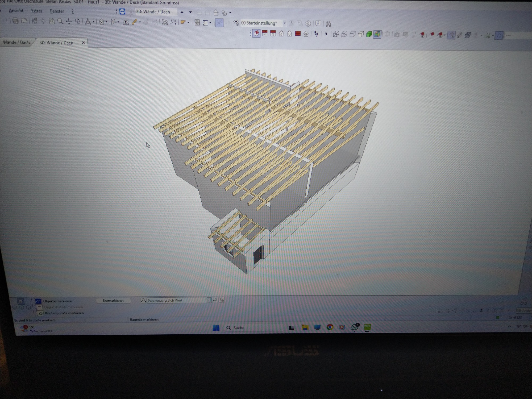Open the 3D: Wände / Dach view dropdown

156,12
